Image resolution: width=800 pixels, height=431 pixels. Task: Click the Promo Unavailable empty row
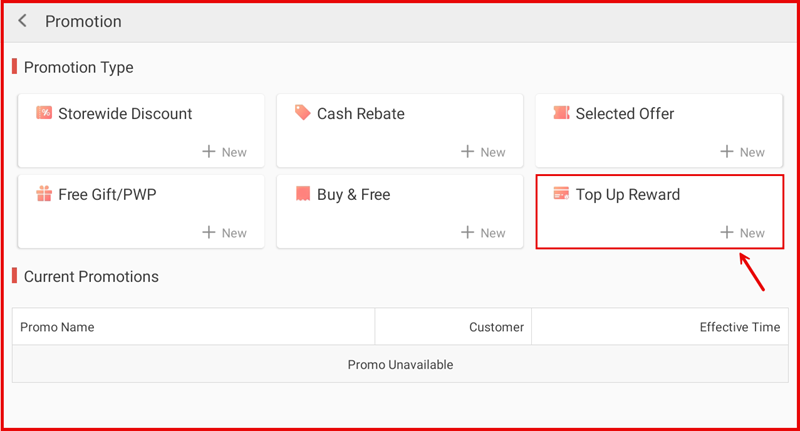click(400, 365)
